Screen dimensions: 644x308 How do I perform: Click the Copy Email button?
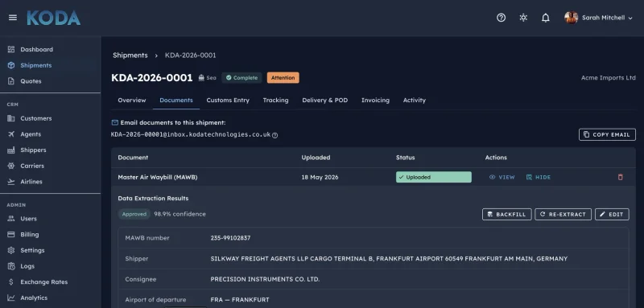point(607,134)
